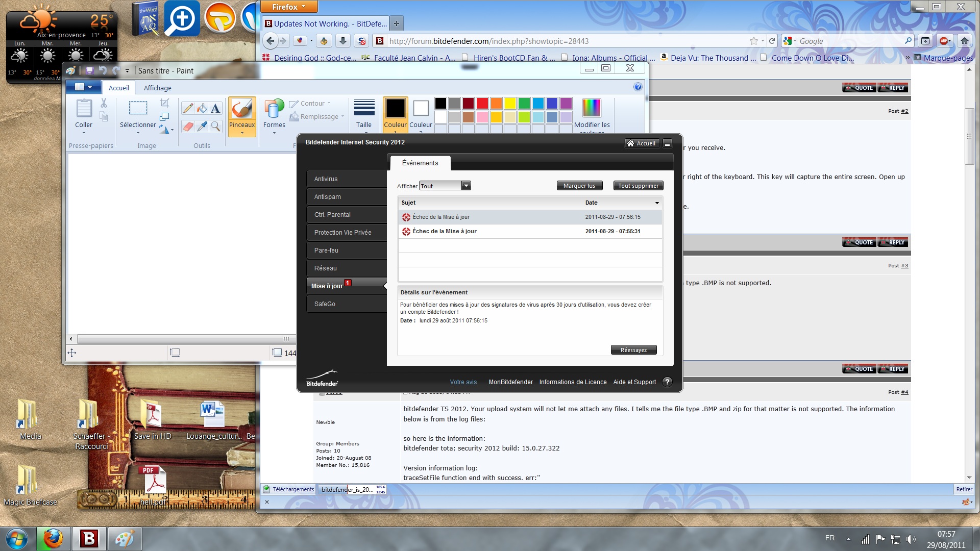980x551 pixels.
Task: Switch to the Affichage tab in Paint
Action: [x=158, y=88]
